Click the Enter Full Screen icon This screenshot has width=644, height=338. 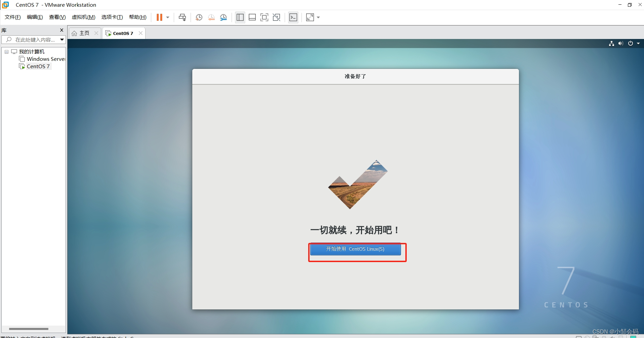click(x=264, y=17)
